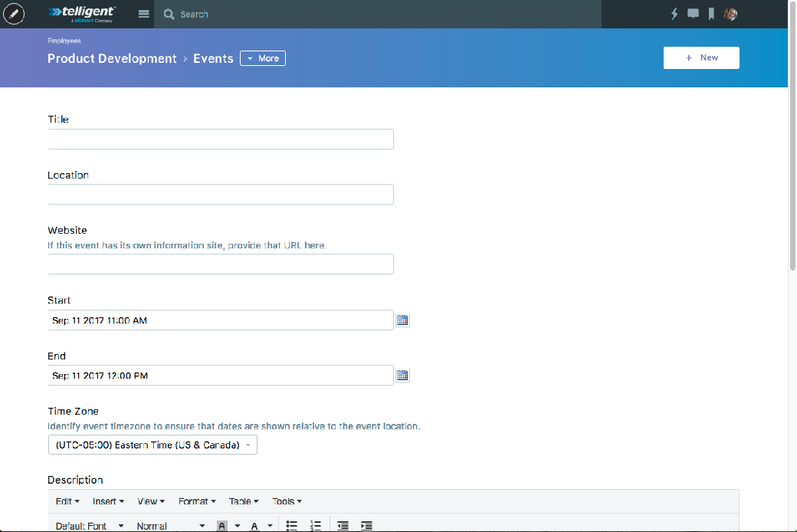The image size is (797, 532).
Task: Click the New button
Action: [701, 57]
